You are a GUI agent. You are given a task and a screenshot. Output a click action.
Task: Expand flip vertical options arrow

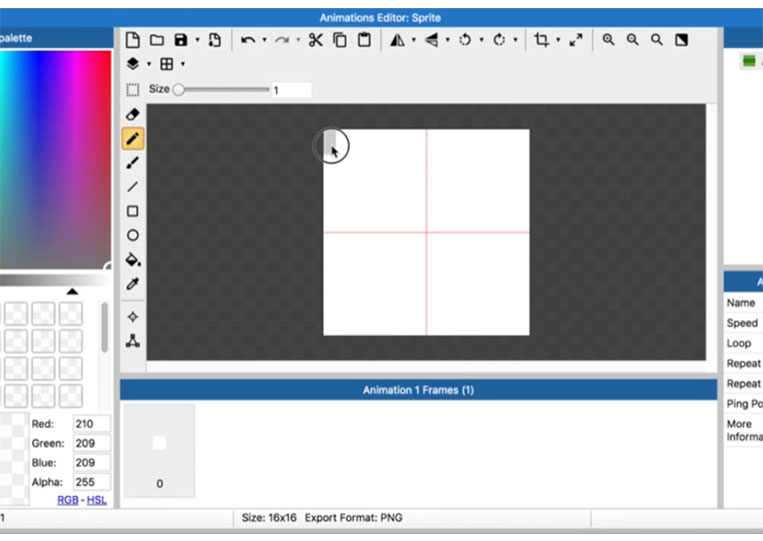[448, 40]
